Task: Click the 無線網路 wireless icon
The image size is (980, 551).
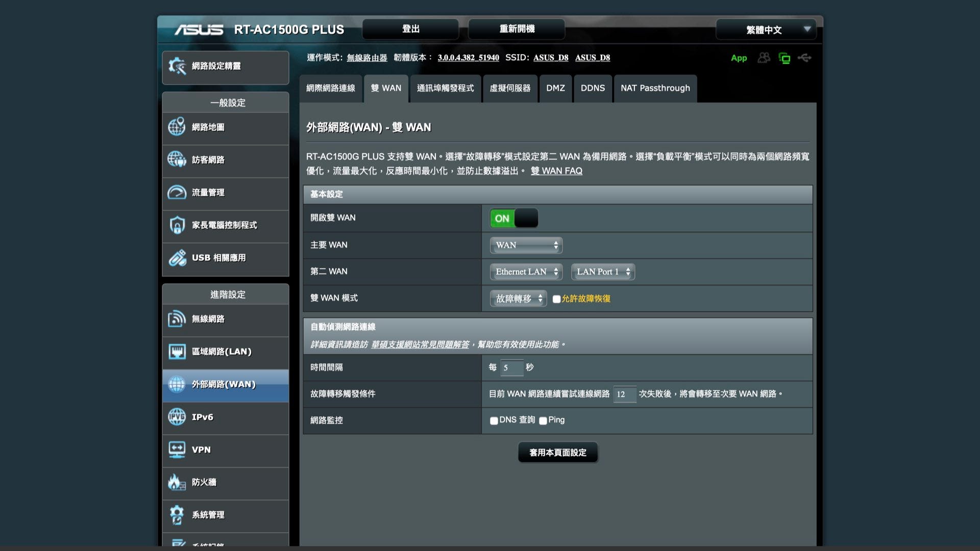Action: [177, 319]
